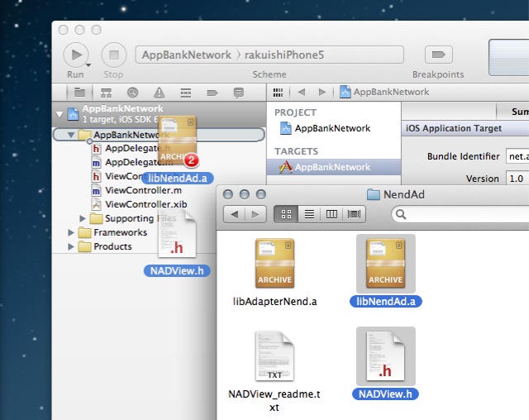The width and height of the screenshot is (529, 420).
Task: Open the AppBankNetwork scheme selector
Action: pyautogui.click(x=187, y=55)
